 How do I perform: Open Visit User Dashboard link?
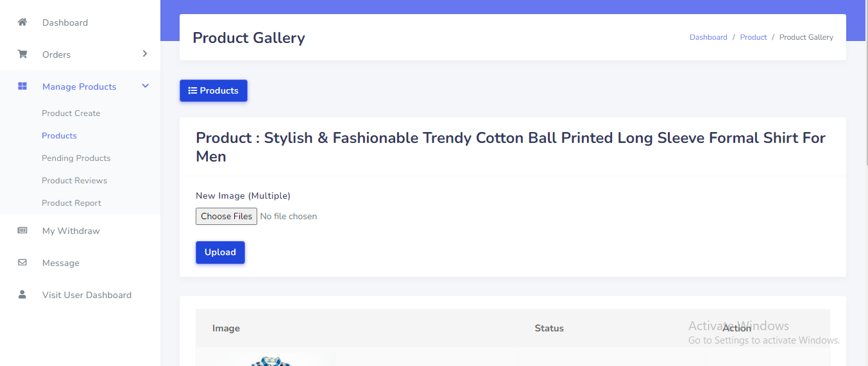87,295
